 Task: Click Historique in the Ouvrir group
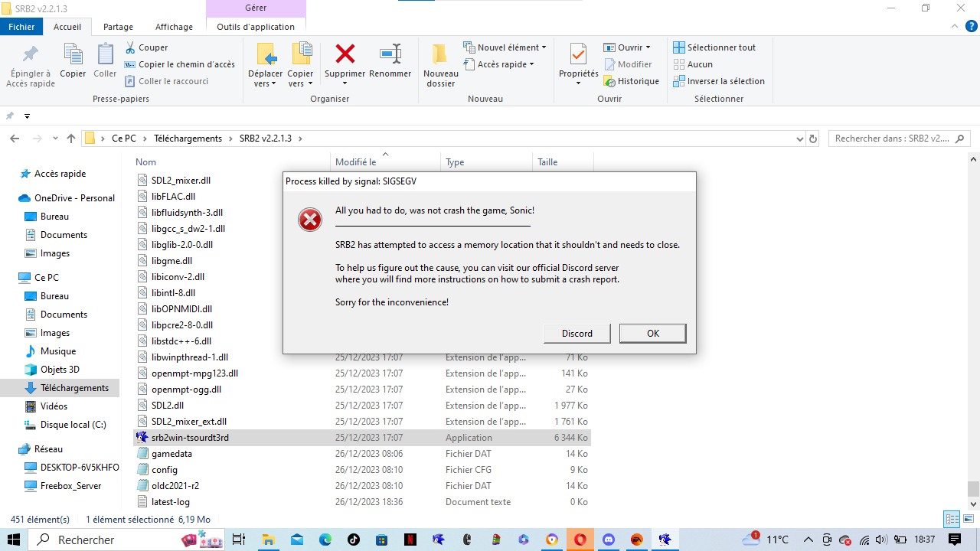click(632, 81)
